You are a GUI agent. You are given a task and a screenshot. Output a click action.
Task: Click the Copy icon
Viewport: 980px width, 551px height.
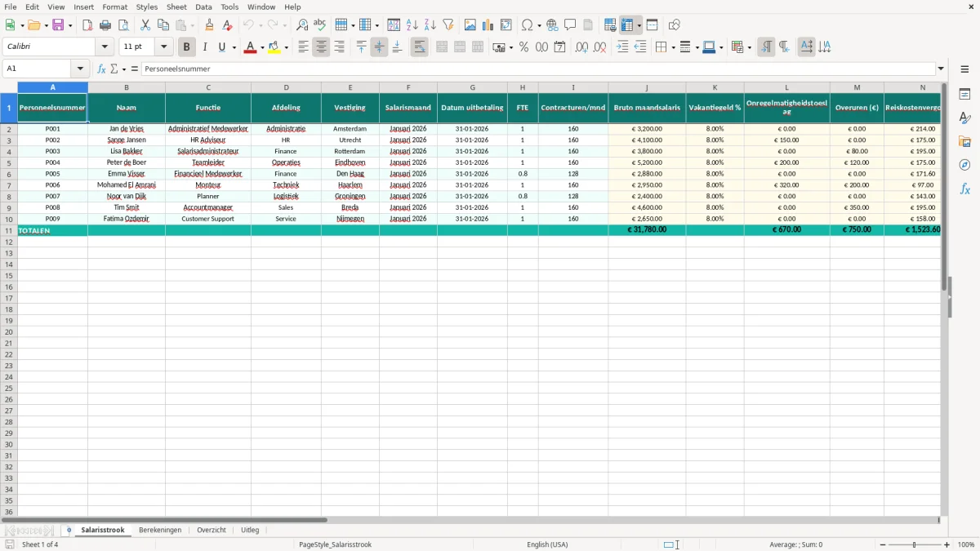click(163, 25)
